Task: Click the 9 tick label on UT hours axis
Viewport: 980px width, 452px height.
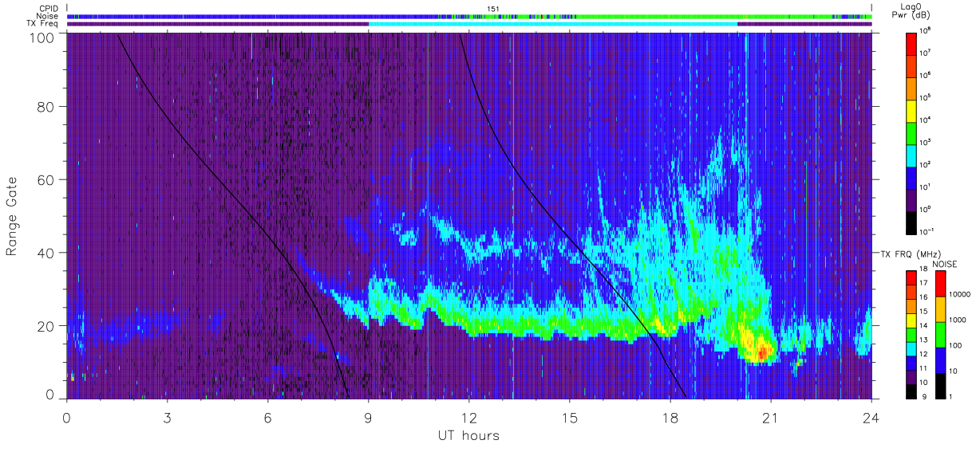Action: click(x=368, y=417)
